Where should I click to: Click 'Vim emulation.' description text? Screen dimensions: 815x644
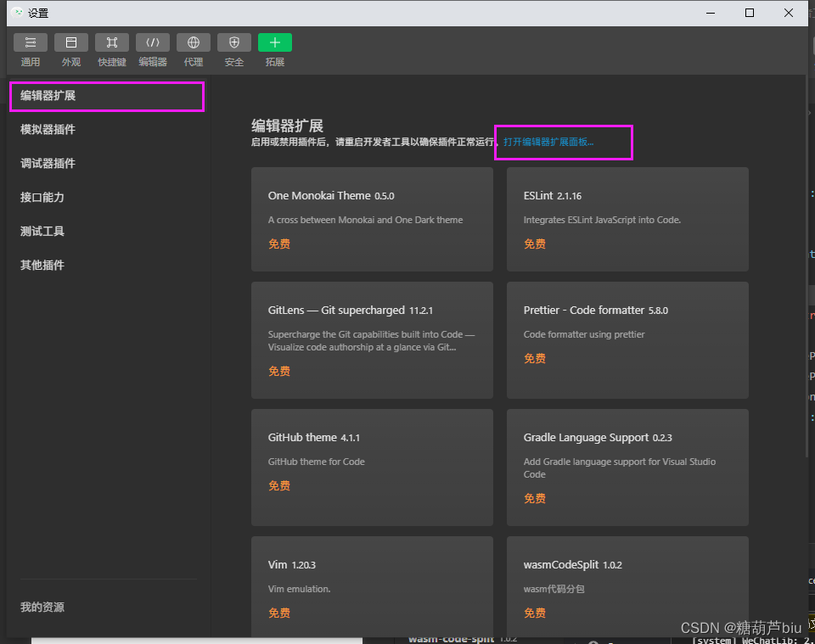tap(300, 589)
